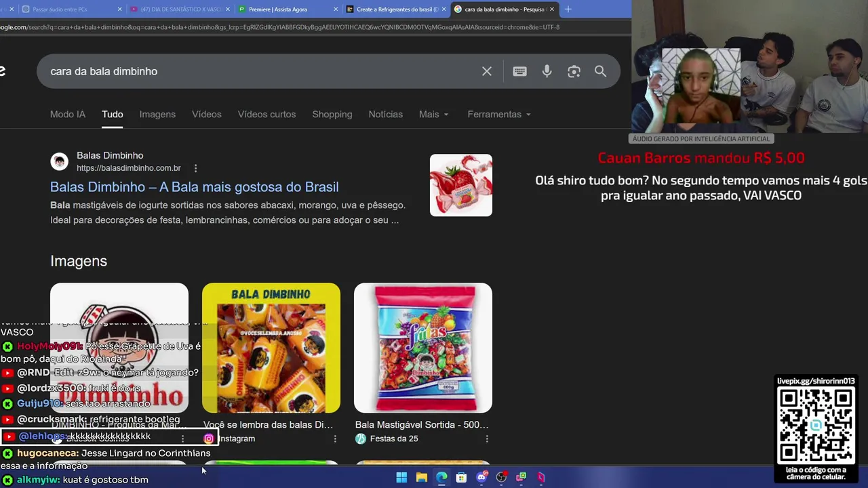Open three-dot menu on Festas da 25 image
Screen dimensions: 868x488
click(x=487, y=439)
